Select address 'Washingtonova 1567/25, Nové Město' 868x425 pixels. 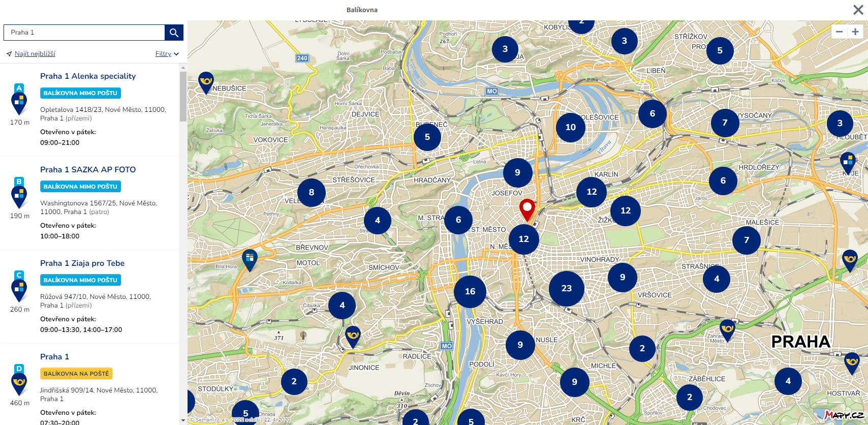pyautogui.click(x=99, y=207)
